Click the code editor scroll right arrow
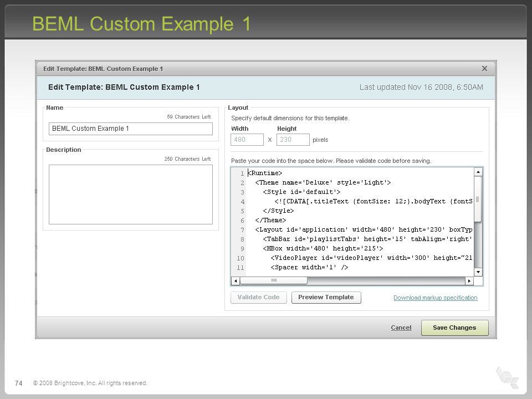This screenshot has width=532, height=399. point(469,280)
